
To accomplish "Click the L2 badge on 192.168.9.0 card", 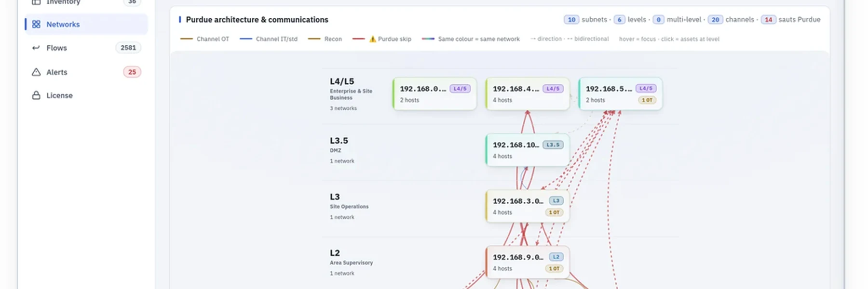I will [x=556, y=257].
